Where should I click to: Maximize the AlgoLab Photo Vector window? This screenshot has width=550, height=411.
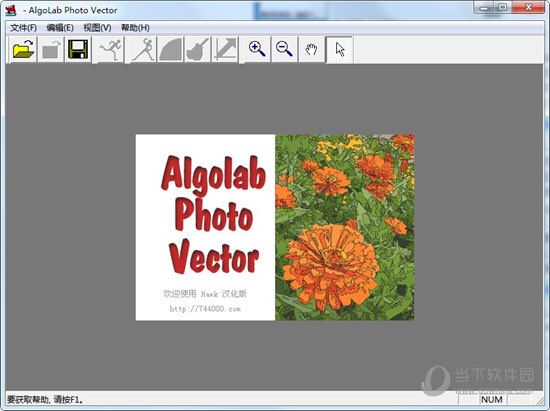tap(503, 8)
